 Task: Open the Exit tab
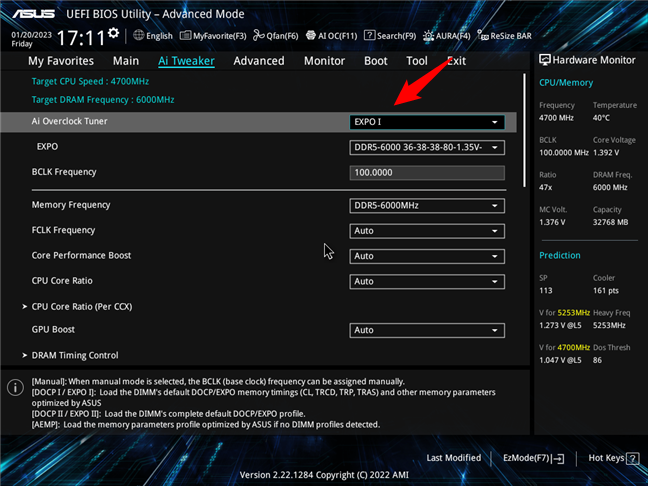456,61
